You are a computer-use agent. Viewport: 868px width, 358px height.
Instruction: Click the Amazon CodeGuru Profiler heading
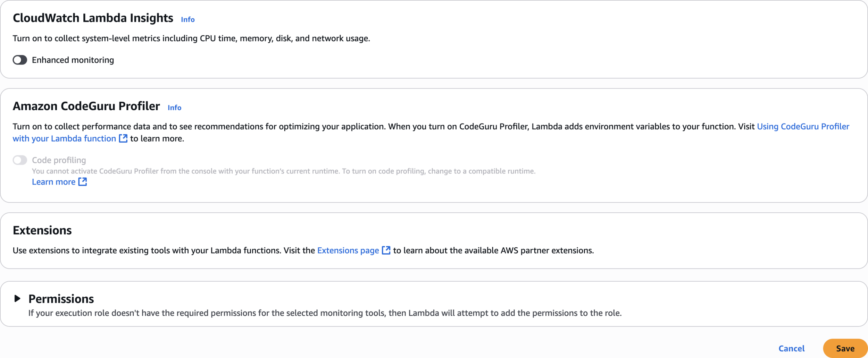86,106
